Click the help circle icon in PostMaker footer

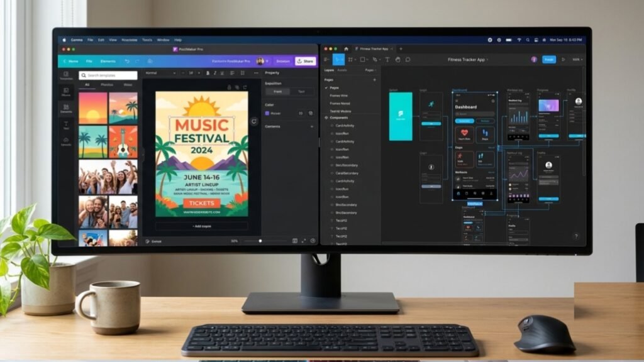click(x=313, y=241)
